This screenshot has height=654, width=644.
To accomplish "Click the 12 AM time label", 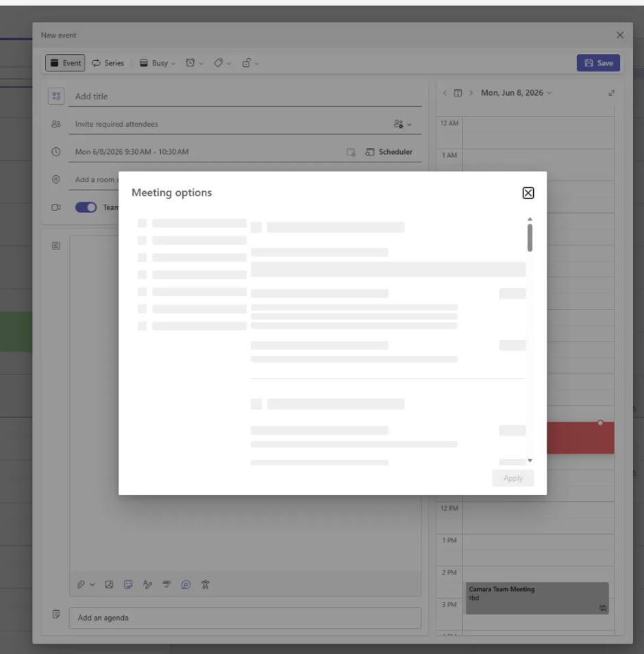I will coord(449,123).
